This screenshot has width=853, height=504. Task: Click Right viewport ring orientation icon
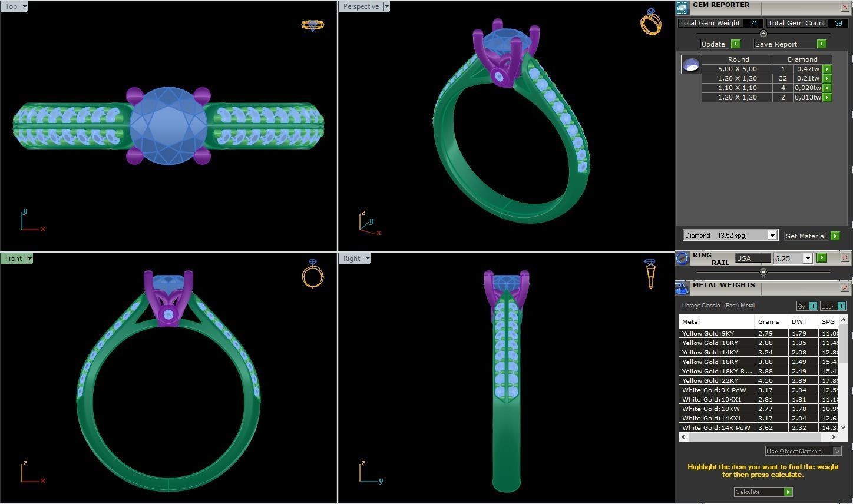[650, 274]
